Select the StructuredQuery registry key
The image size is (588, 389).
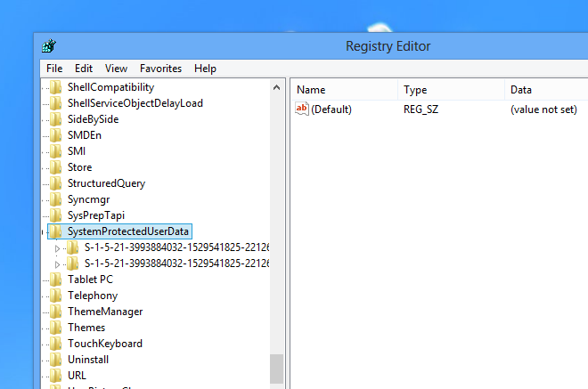pyautogui.click(x=106, y=183)
